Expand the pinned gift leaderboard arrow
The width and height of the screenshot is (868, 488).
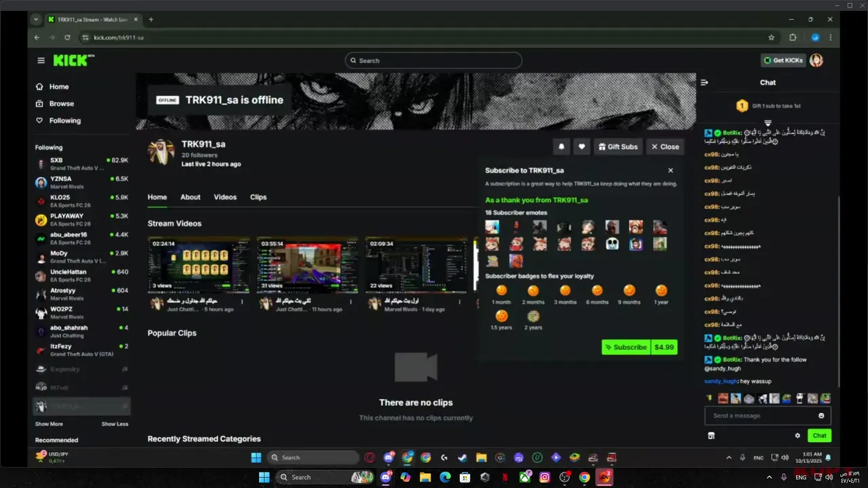[x=768, y=123]
